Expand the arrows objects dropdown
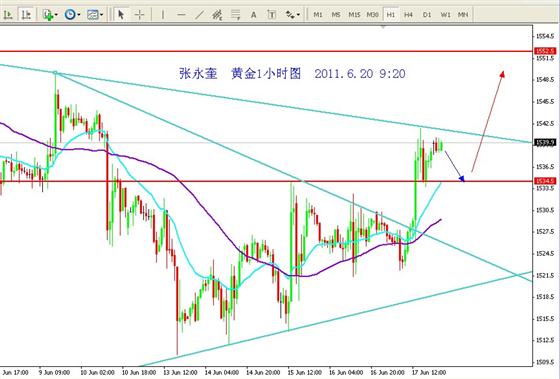The image size is (560, 379). [292, 15]
